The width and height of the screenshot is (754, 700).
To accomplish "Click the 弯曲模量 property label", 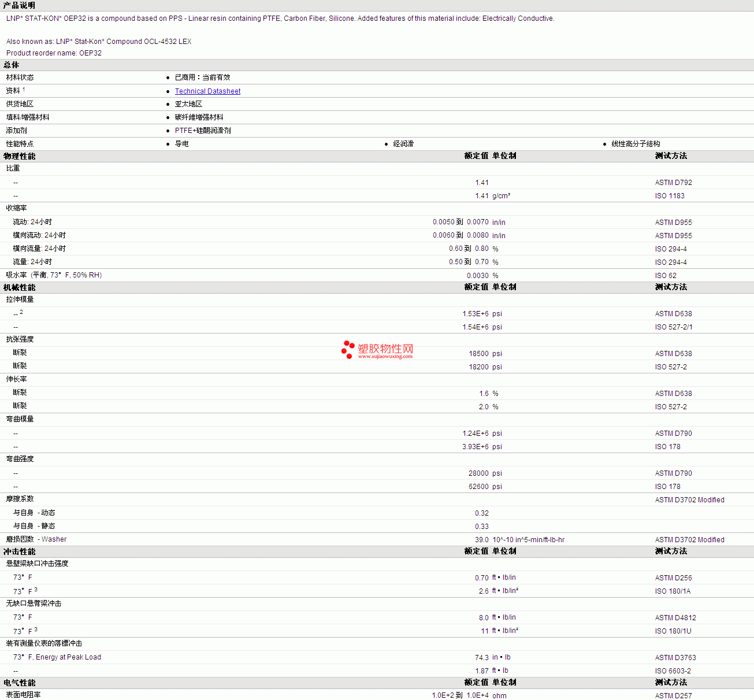I will [x=20, y=419].
